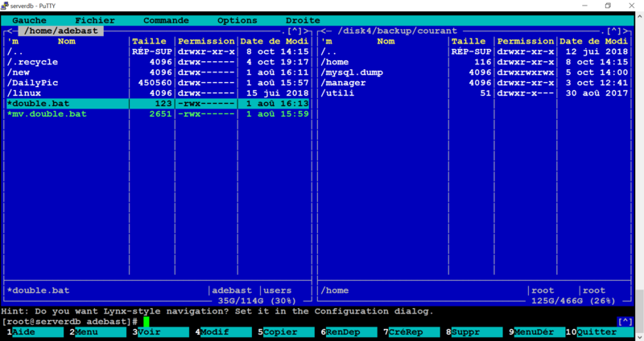Viewport: 644px width, 341px height.
Task: Click the 450560 size of DailyPic
Action: 155,83
